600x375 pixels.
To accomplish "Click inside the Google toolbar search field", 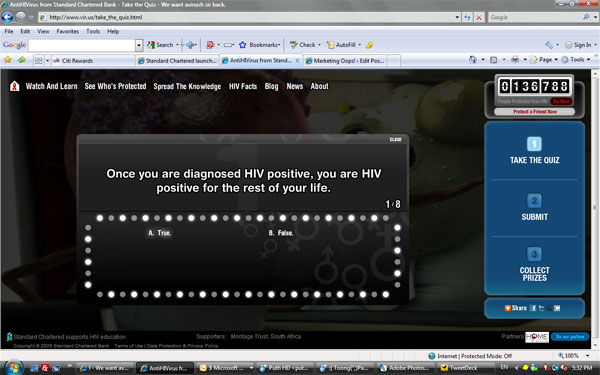I will (82, 45).
